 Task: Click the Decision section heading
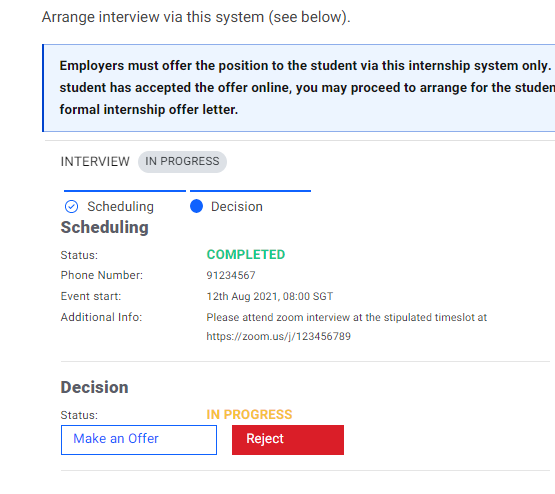tap(94, 387)
